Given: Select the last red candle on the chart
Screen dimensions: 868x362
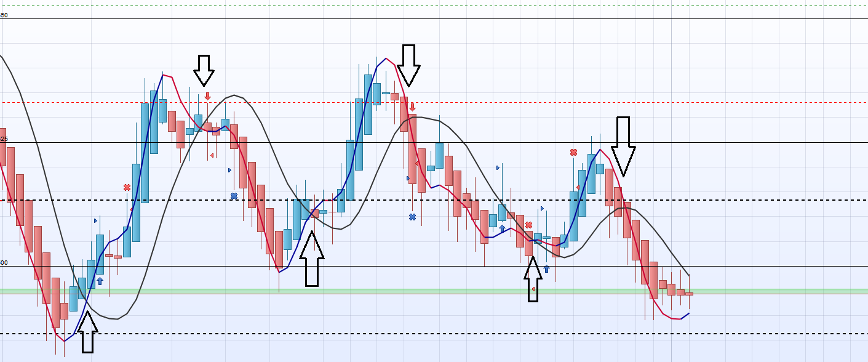Looking at the screenshot, I should 690,294.
